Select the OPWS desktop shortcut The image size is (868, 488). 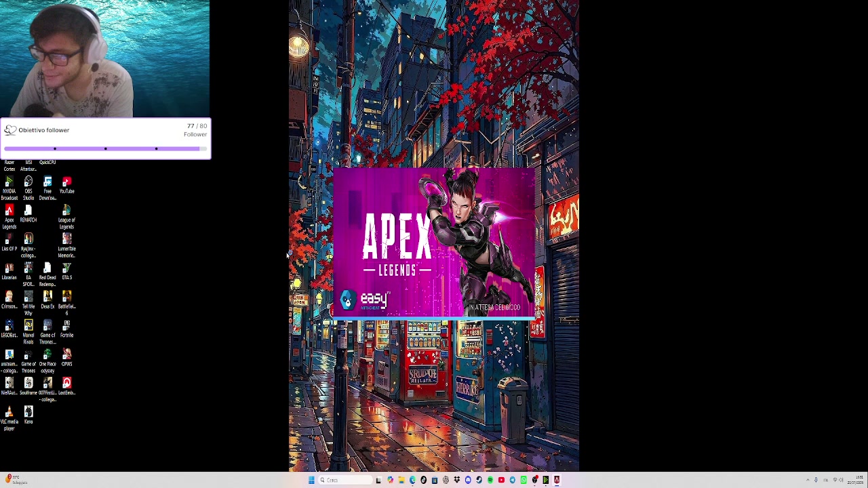pyautogui.click(x=66, y=358)
